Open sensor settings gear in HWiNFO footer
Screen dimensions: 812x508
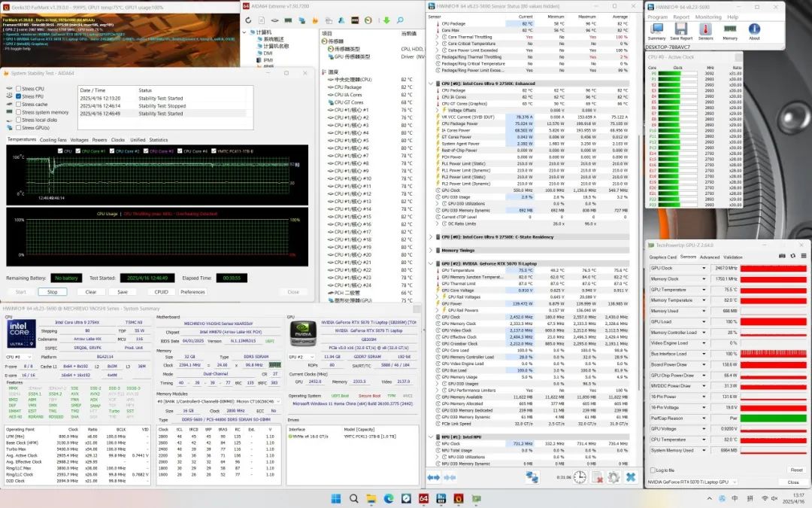614,477
